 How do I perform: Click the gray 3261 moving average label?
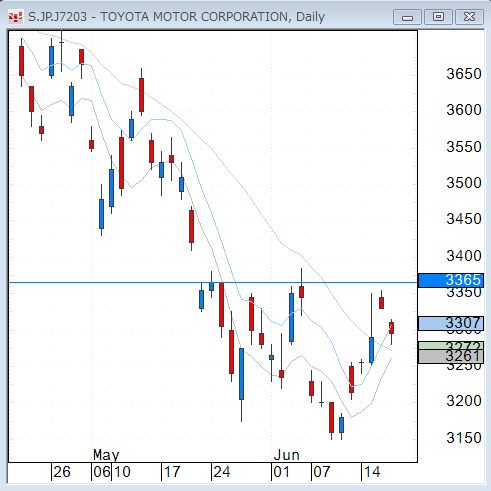tap(451, 356)
